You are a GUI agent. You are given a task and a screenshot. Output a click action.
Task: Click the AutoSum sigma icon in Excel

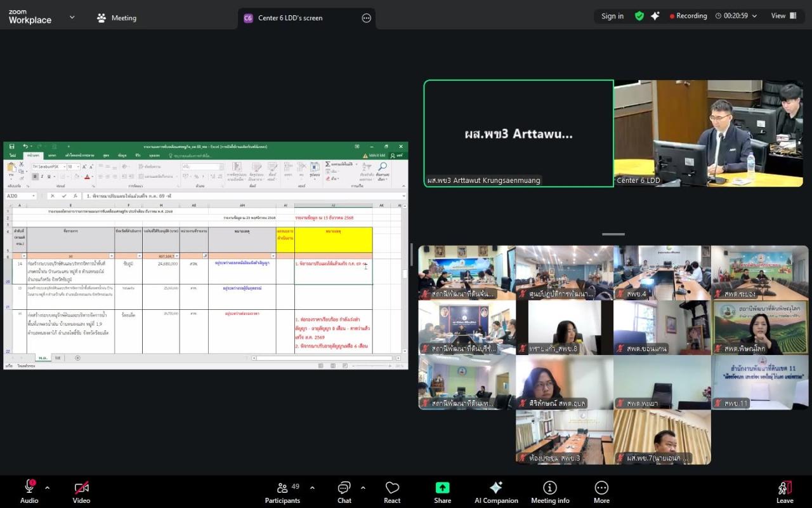click(x=328, y=164)
